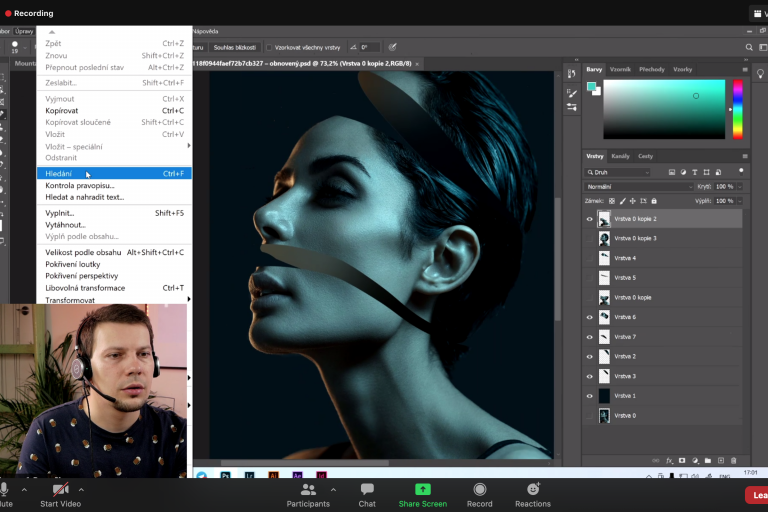The image size is (768, 512).
Task: Expand the Krytí opacity dropdown arrow
Action: pos(740,187)
